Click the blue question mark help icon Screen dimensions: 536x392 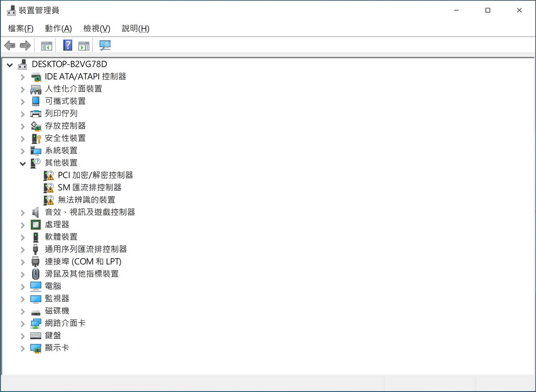(67, 46)
